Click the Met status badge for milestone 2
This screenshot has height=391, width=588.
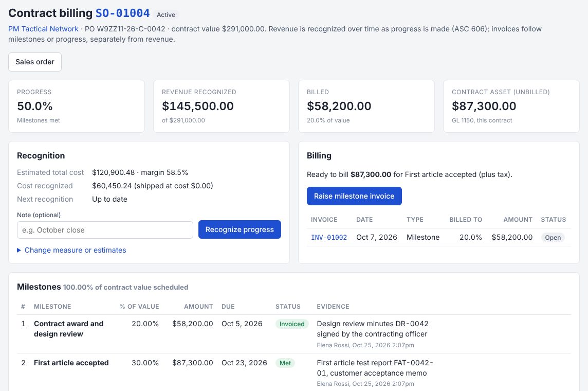pos(285,363)
